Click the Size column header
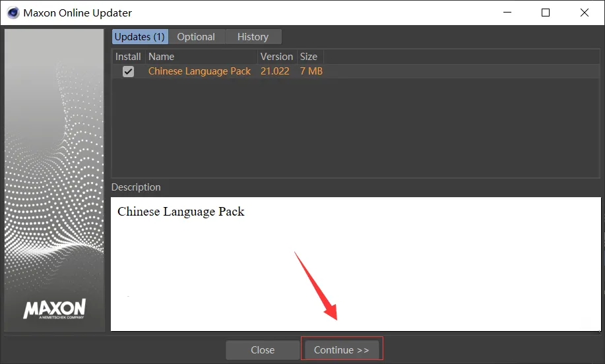The image size is (605, 364). pyautogui.click(x=310, y=57)
